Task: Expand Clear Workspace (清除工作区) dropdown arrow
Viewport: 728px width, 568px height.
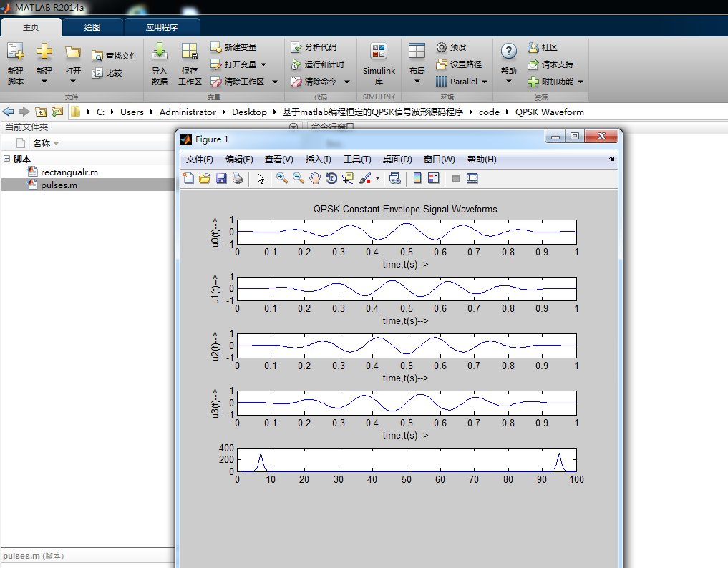Action: point(275,82)
